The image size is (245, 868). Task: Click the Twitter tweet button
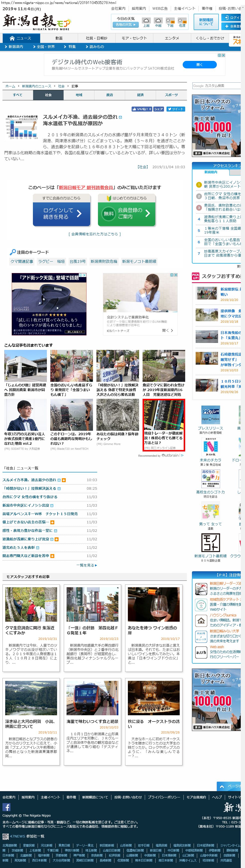(175, 109)
